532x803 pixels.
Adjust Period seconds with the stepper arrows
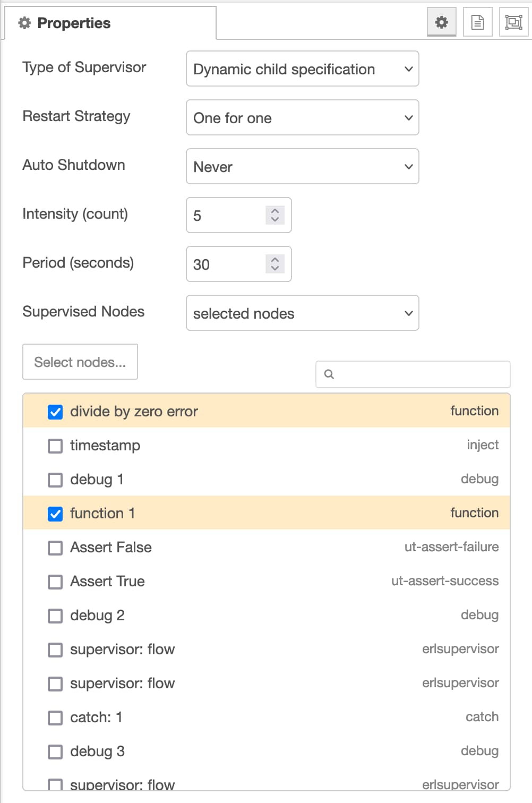point(274,264)
